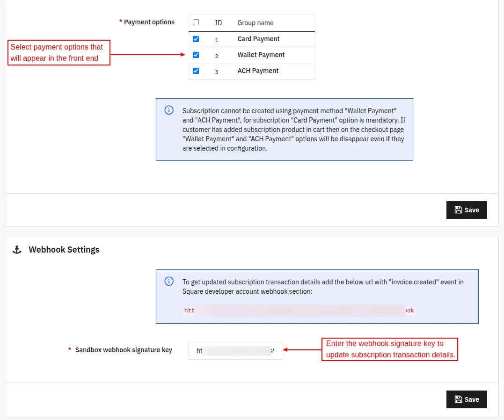Click the Webhook Settings section heading
This screenshot has width=504, height=420.
click(64, 250)
